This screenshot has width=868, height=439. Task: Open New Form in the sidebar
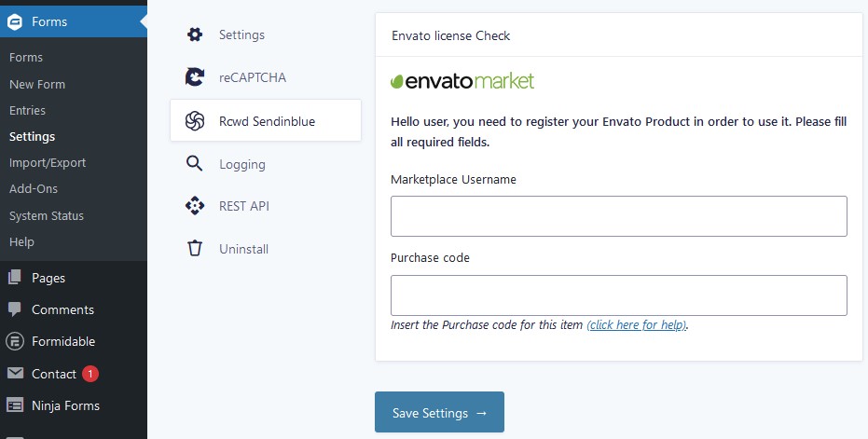point(37,84)
